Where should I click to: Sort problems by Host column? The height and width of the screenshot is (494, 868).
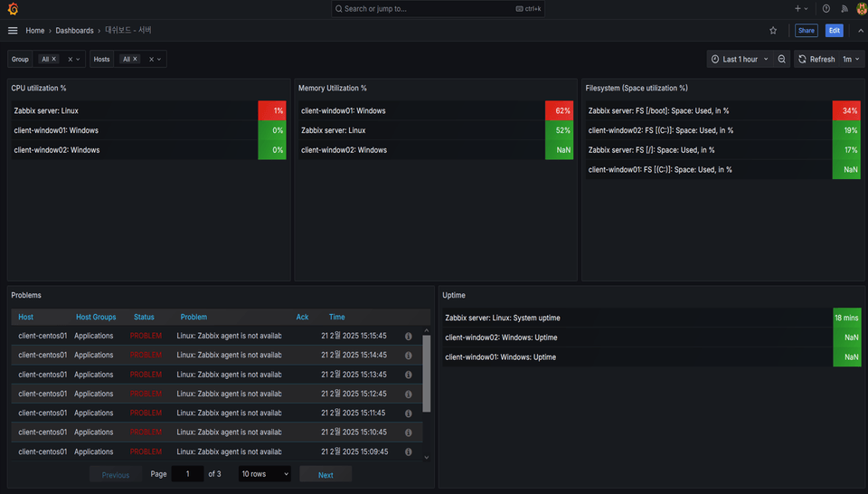pos(25,318)
